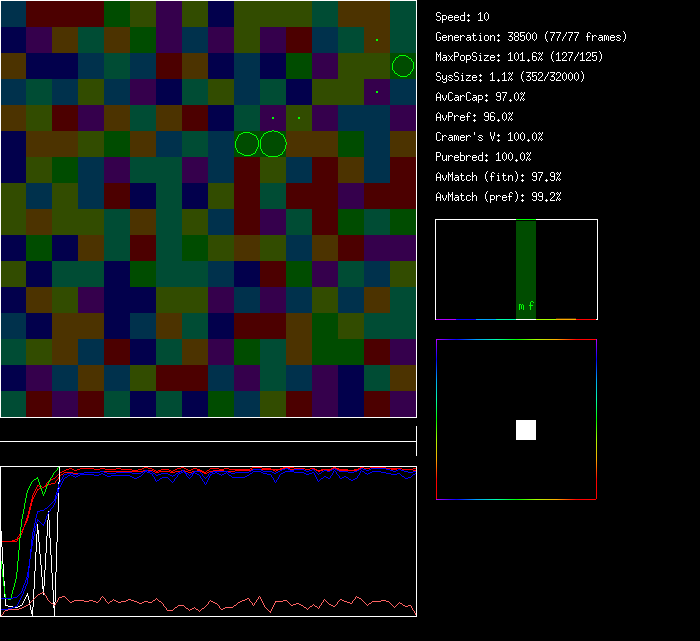This screenshot has height=641, width=700.
Task: Click the AvMatch (pref) value line
Action: [x=498, y=197]
